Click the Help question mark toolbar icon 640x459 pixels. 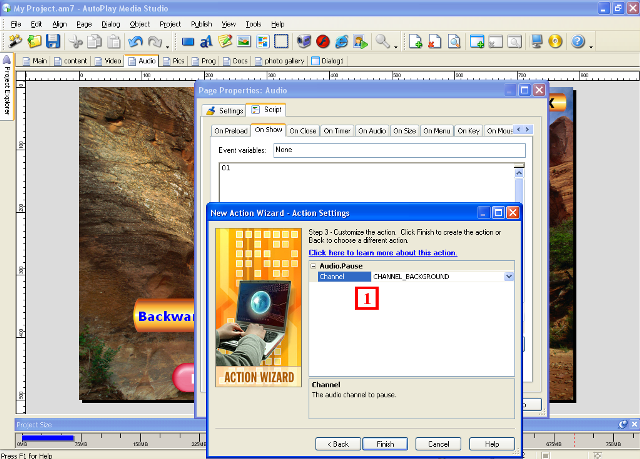tap(577, 42)
